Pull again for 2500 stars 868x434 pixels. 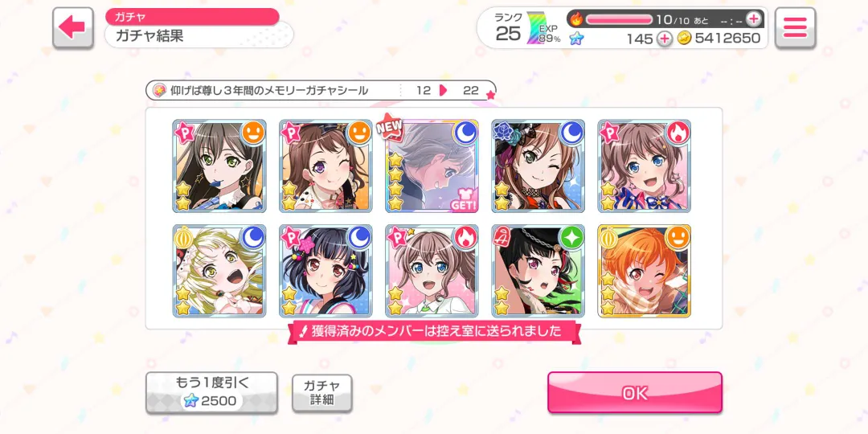tap(211, 392)
